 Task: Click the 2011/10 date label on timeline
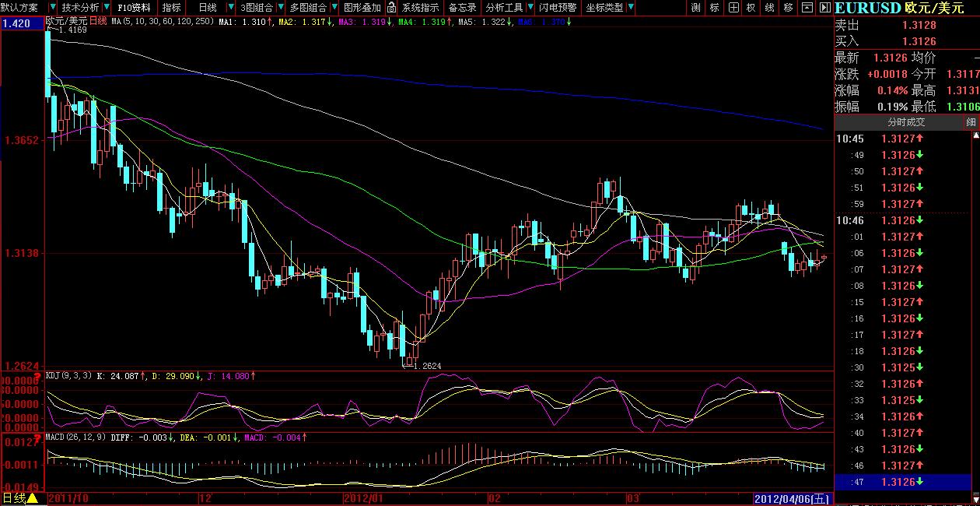pyautogui.click(x=67, y=498)
